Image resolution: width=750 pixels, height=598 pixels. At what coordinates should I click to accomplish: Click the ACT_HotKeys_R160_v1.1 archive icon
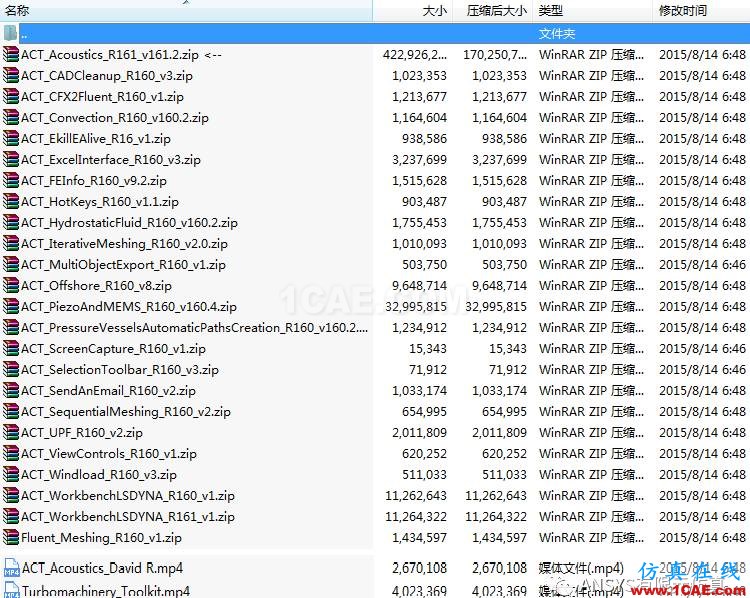(x=11, y=202)
